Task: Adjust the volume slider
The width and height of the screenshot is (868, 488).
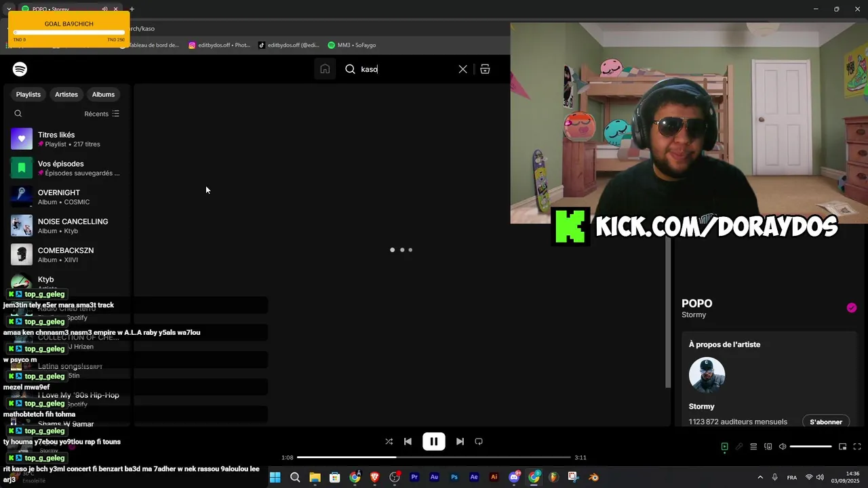Action: click(811, 447)
